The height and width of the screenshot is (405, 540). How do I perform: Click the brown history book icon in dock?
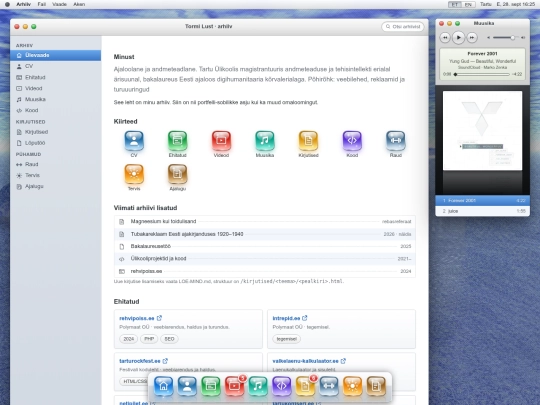pyautogui.click(x=376, y=386)
